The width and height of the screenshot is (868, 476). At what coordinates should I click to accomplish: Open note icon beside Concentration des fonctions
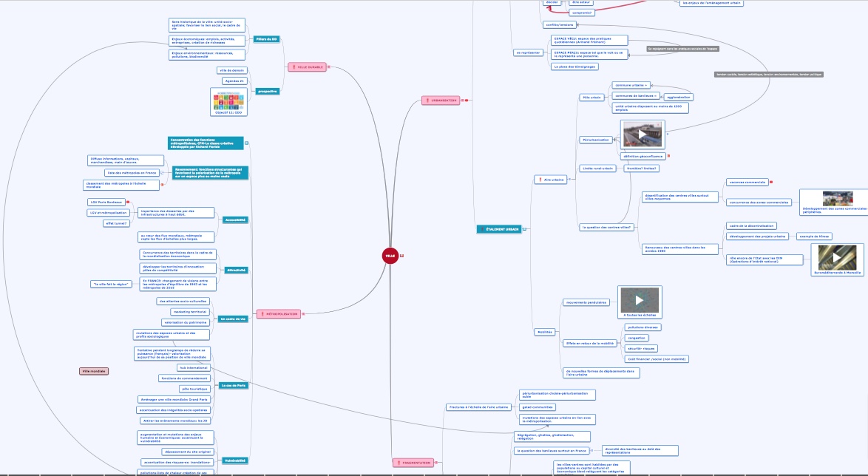pyautogui.click(x=247, y=143)
